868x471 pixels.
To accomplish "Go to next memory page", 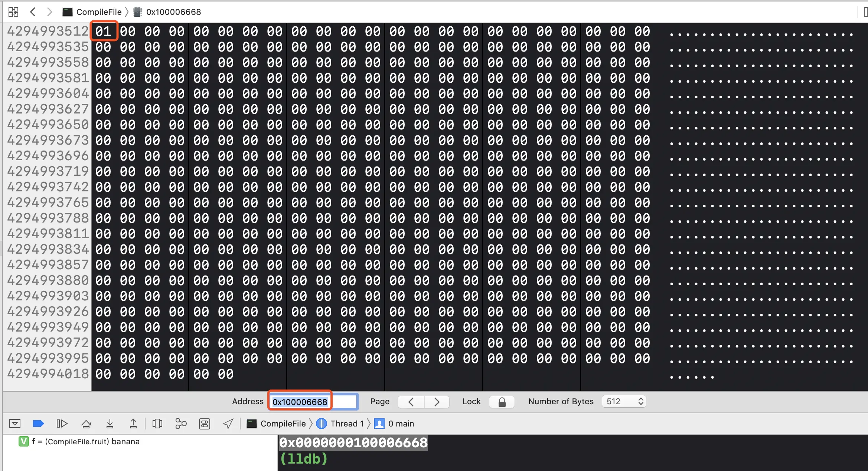I will (x=437, y=402).
